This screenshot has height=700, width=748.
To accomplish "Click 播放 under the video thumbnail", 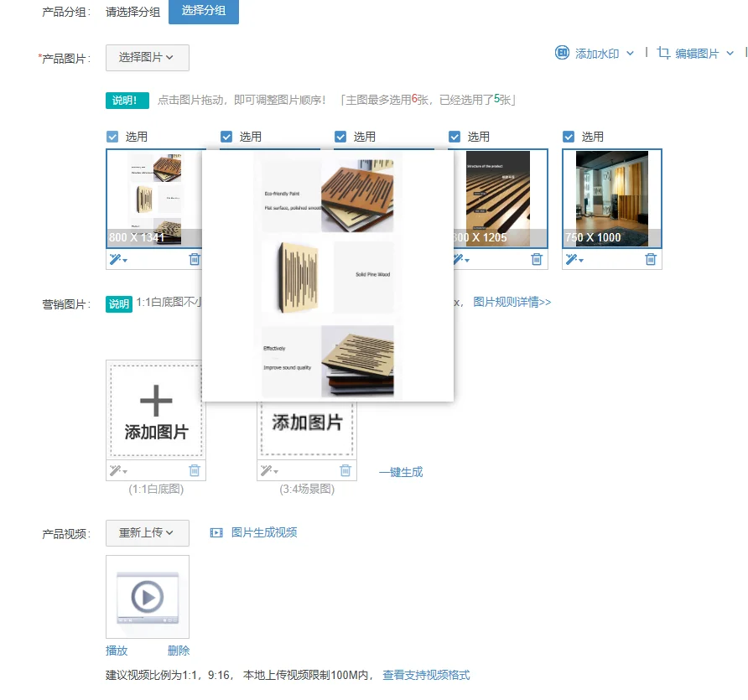I will point(117,651).
